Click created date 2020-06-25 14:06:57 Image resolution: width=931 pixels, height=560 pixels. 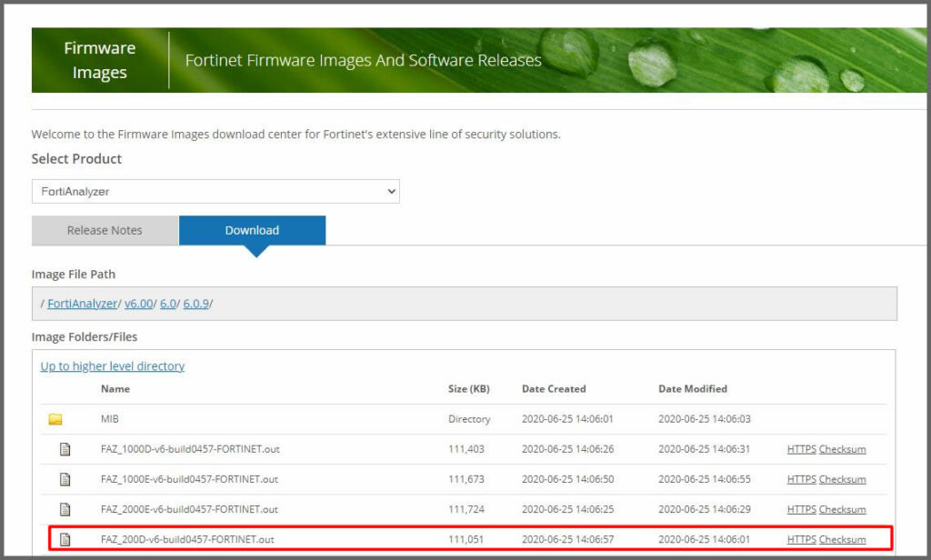(x=567, y=539)
